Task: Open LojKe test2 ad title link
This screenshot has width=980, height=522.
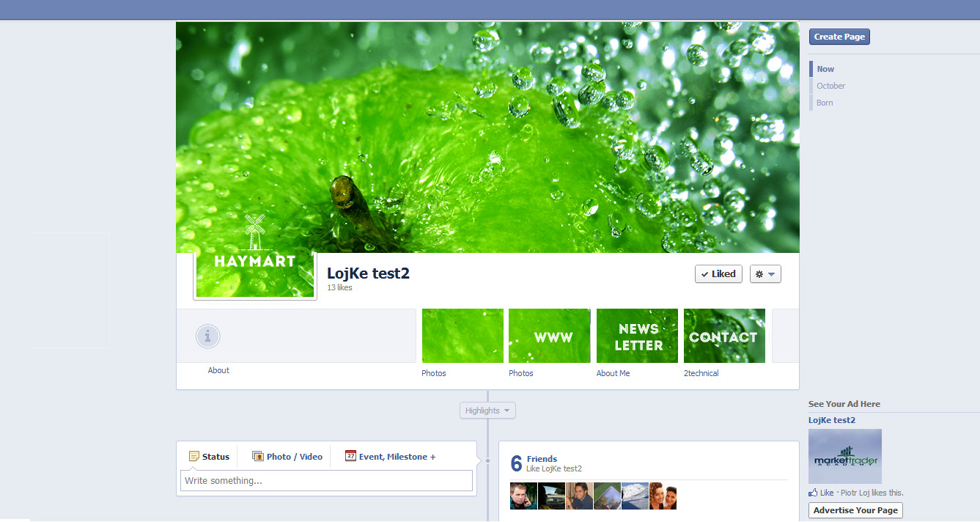Action: coord(832,420)
